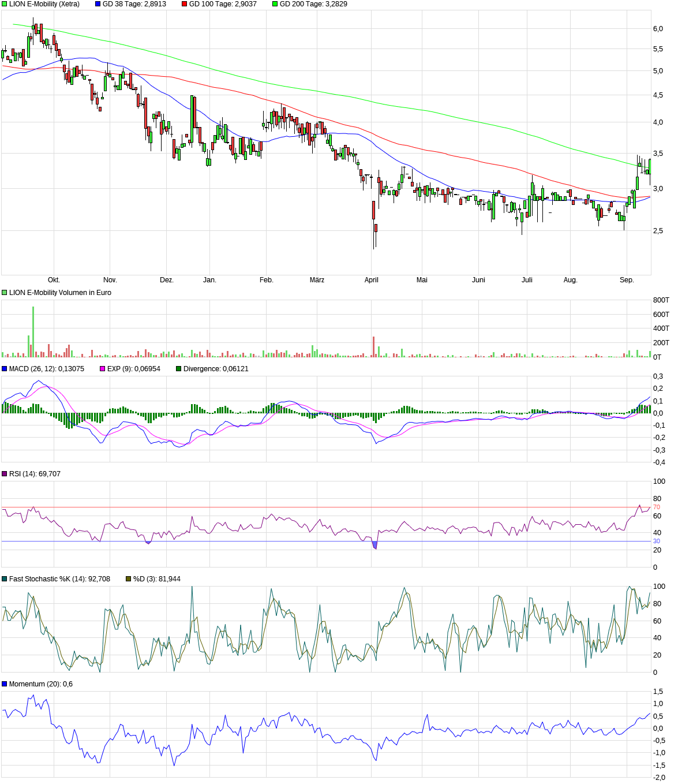678x784 pixels.
Task: Click the magenta EXP (9) legend swatch
Action: point(103,369)
